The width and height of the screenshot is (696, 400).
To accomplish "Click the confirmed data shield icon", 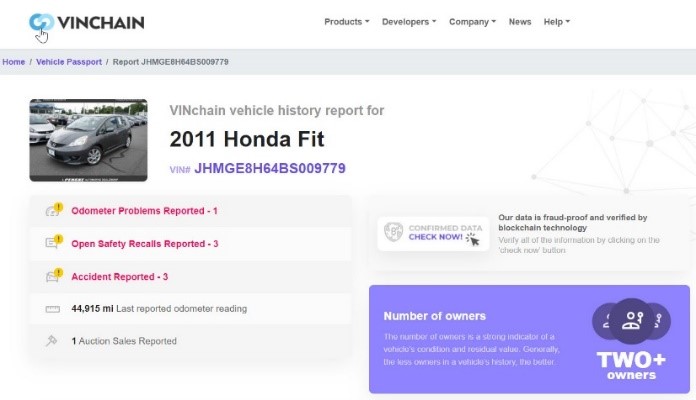I will point(394,233).
